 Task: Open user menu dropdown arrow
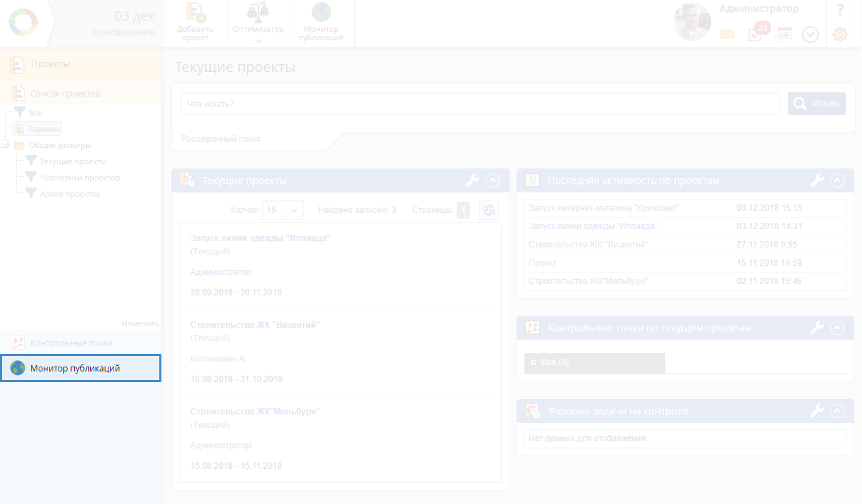pos(811,35)
